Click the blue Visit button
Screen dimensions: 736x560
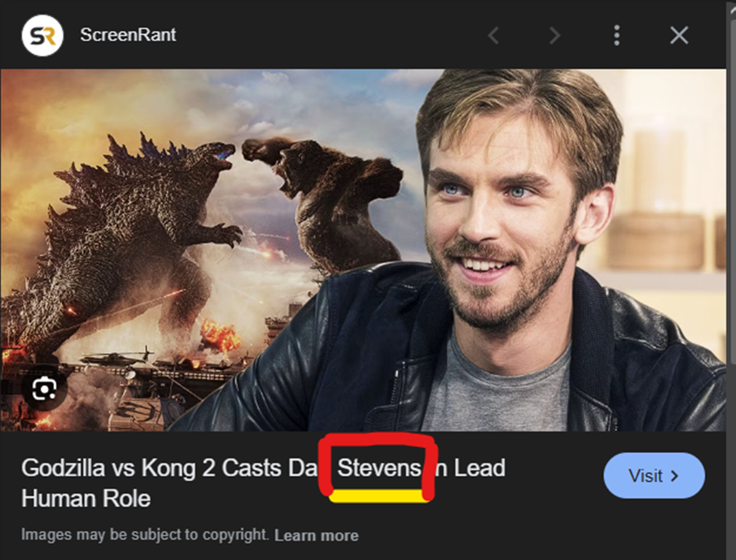click(654, 475)
